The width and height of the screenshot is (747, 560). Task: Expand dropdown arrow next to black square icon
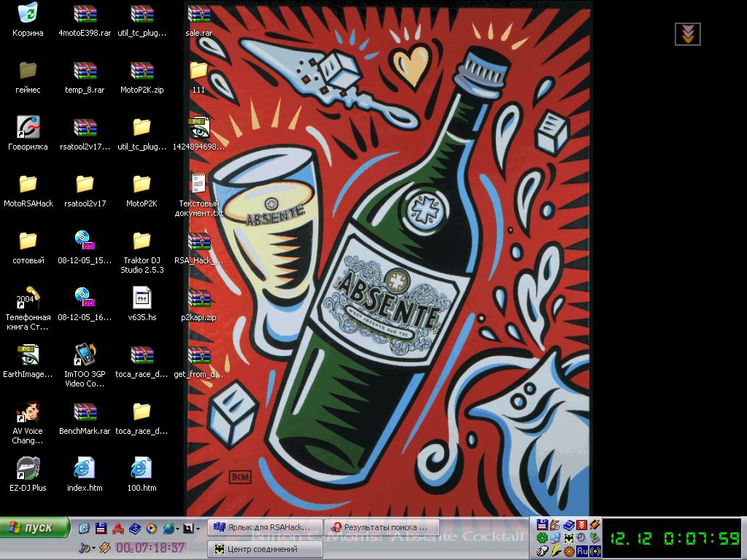[198, 529]
